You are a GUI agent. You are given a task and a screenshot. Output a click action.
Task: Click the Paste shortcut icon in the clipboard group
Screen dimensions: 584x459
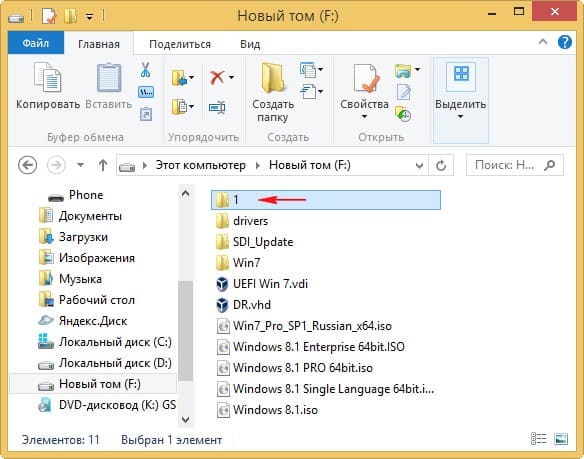[x=146, y=114]
